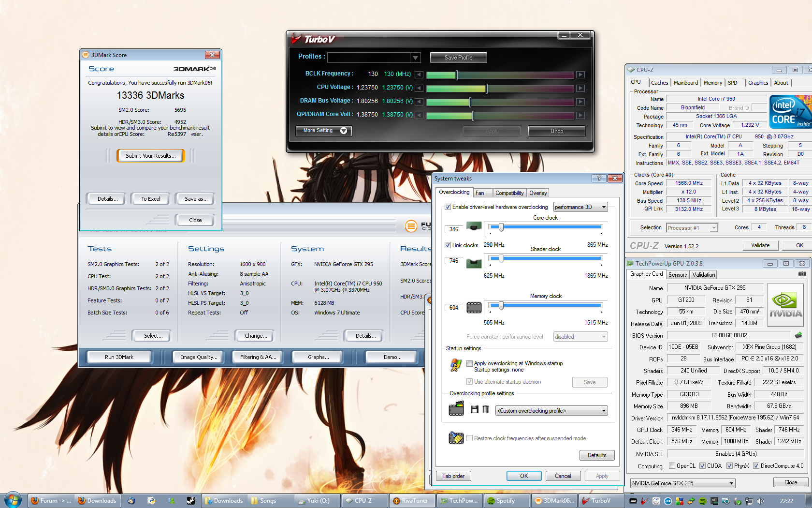Image resolution: width=812 pixels, height=508 pixels.
Task: Click the Core clock value field 346
Action: [x=453, y=229]
